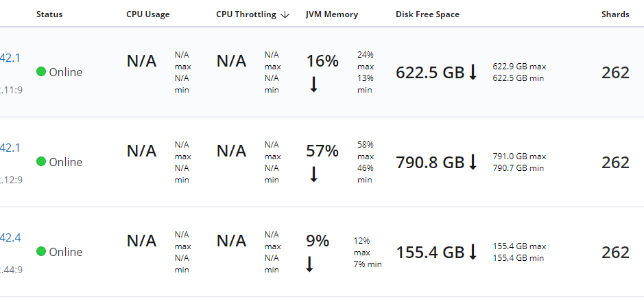The image size is (644, 302).
Task: Click the down arrow beside 790.8 GB
Action: (x=473, y=161)
